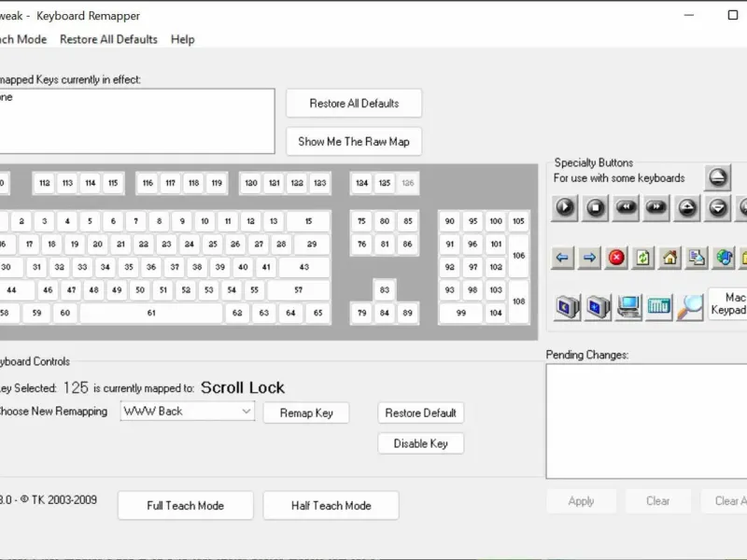Select key 61 spacebar on keyboard map
The width and height of the screenshot is (747, 560).
pyautogui.click(x=151, y=313)
